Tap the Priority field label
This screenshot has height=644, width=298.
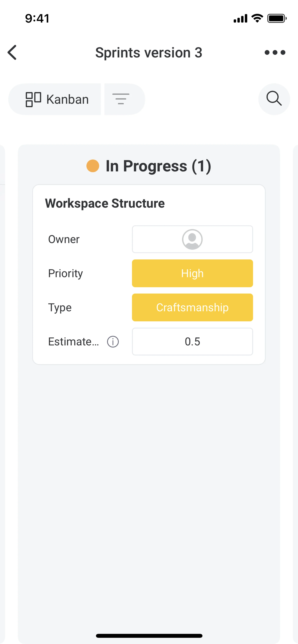pos(65,273)
